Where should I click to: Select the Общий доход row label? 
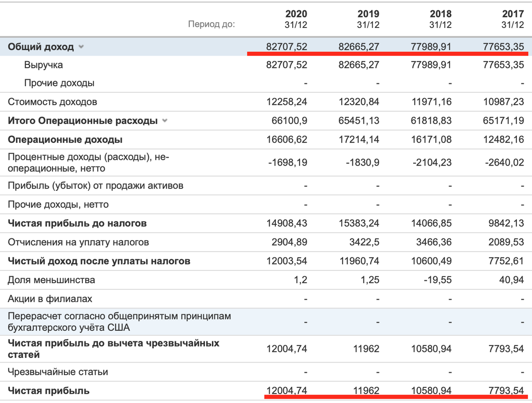pyautogui.click(x=41, y=46)
